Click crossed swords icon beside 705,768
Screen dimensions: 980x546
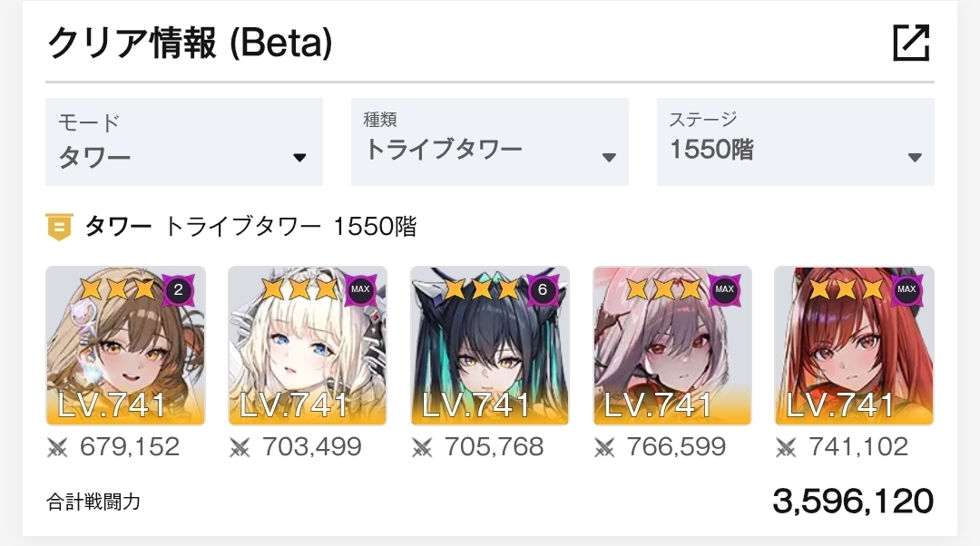coord(422,447)
